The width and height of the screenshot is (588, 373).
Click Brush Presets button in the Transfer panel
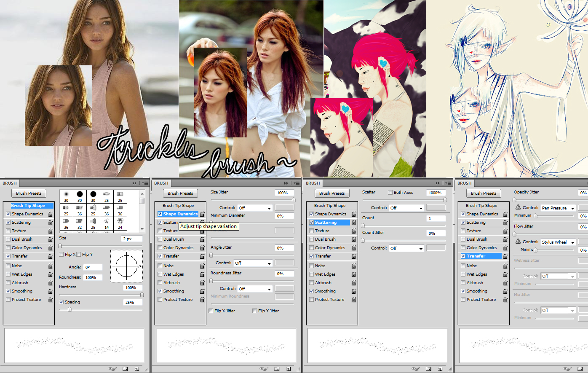(x=484, y=193)
